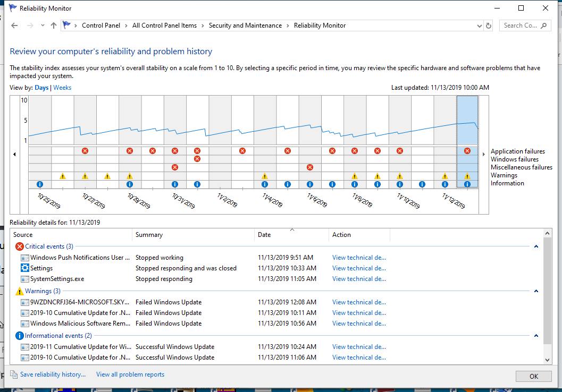562x392 pixels.
Task: Click OK to close Reliability Monitor
Action: click(x=534, y=376)
